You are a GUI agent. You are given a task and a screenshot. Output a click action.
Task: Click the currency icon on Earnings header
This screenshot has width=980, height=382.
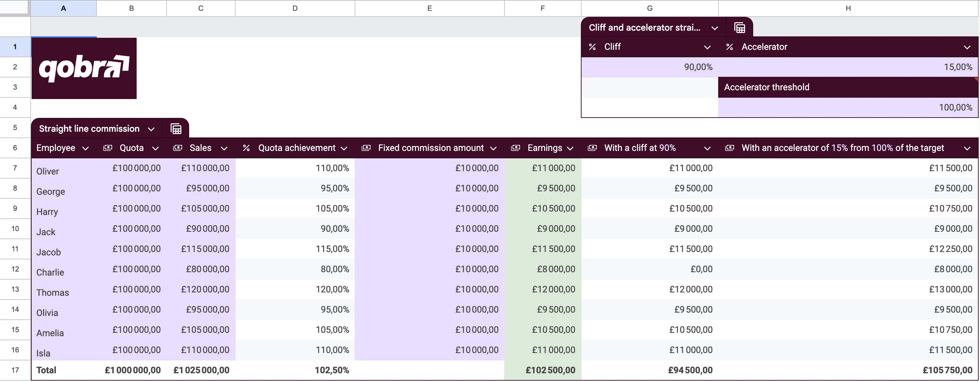516,148
